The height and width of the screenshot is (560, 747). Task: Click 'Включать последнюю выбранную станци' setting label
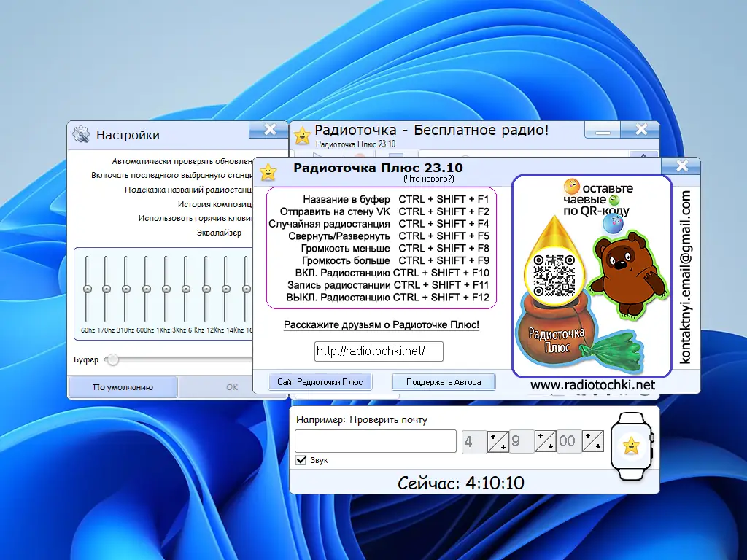(172, 175)
